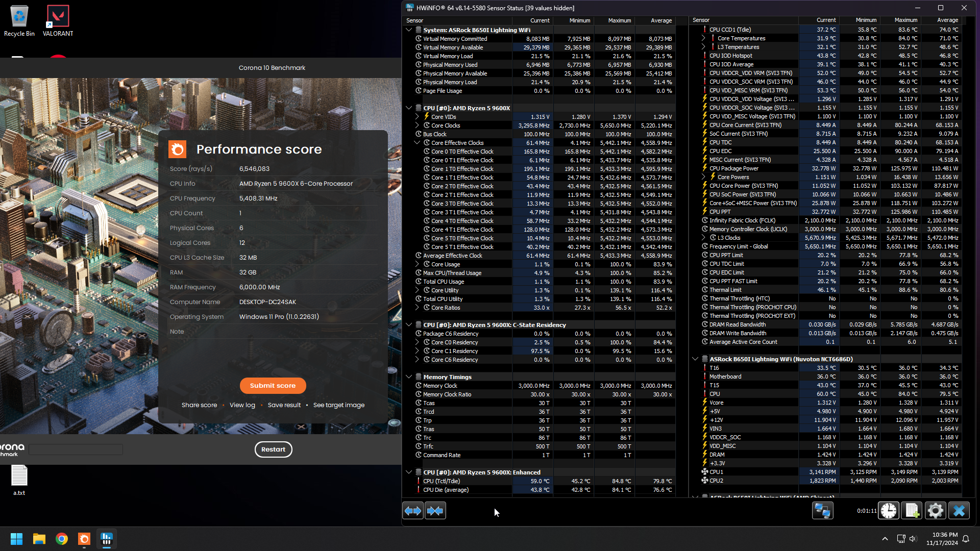The image size is (980, 551).
Task: Open the taskbar clock showing 10:36 PM
Action: (x=942, y=539)
